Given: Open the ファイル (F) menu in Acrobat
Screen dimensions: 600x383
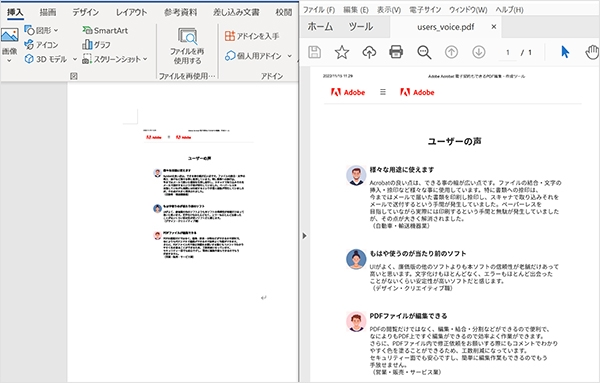Looking at the screenshot, I should [319, 10].
